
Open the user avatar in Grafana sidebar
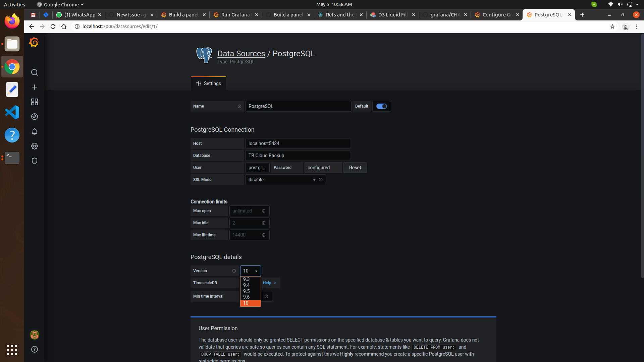pos(34,335)
